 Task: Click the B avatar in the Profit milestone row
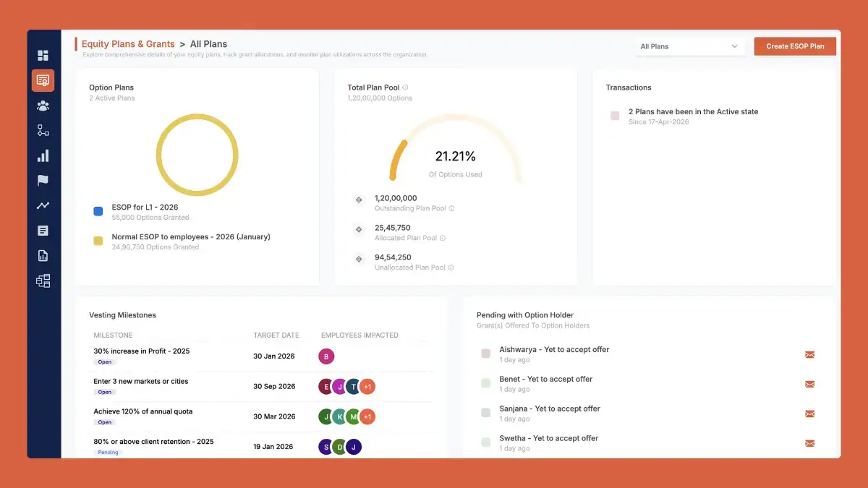click(327, 356)
